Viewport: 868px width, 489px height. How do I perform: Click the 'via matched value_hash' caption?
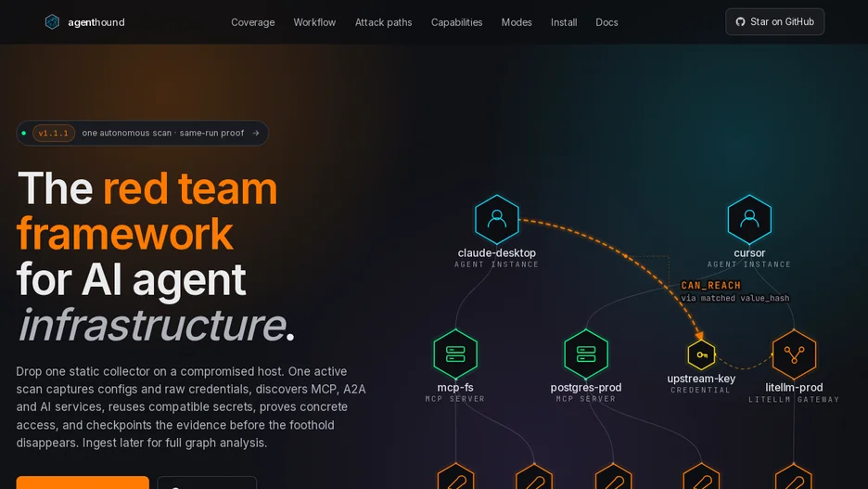(735, 298)
